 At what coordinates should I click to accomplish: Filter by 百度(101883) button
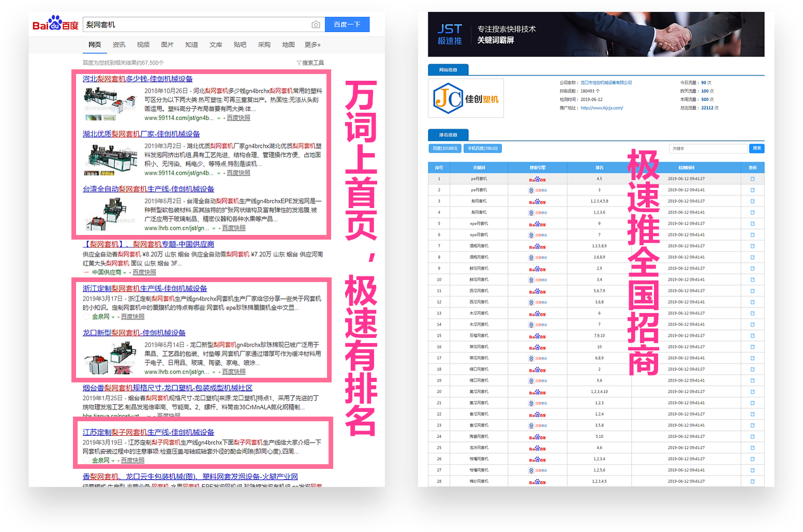[445, 149]
